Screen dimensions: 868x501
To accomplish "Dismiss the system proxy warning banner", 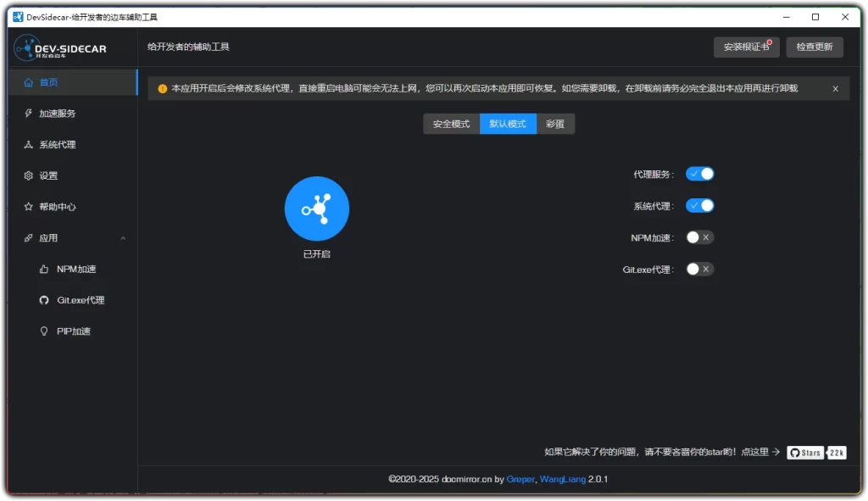I will [x=835, y=87].
